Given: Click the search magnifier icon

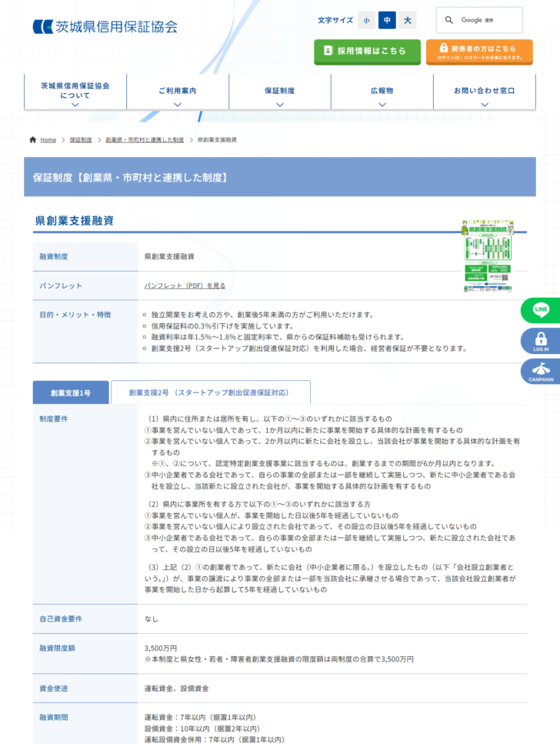Looking at the screenshot, I should (449, 20).
